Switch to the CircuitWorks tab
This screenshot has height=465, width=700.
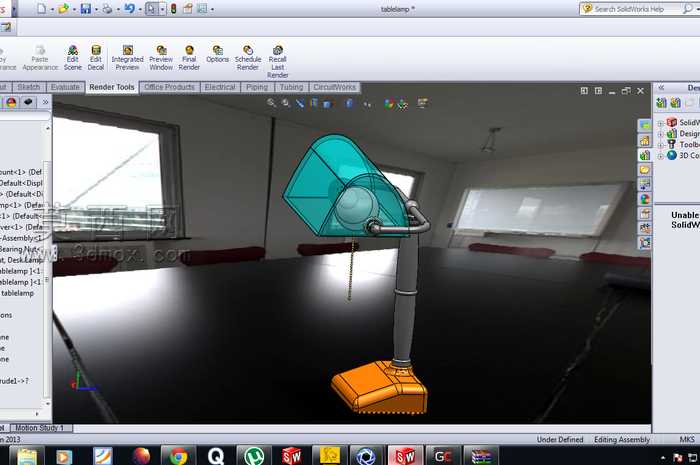tap(334, 87)
